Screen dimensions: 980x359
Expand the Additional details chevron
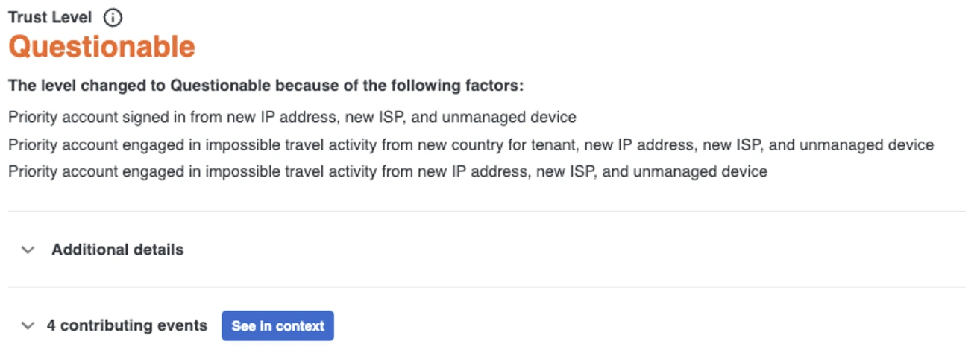(x=28, y=250)
